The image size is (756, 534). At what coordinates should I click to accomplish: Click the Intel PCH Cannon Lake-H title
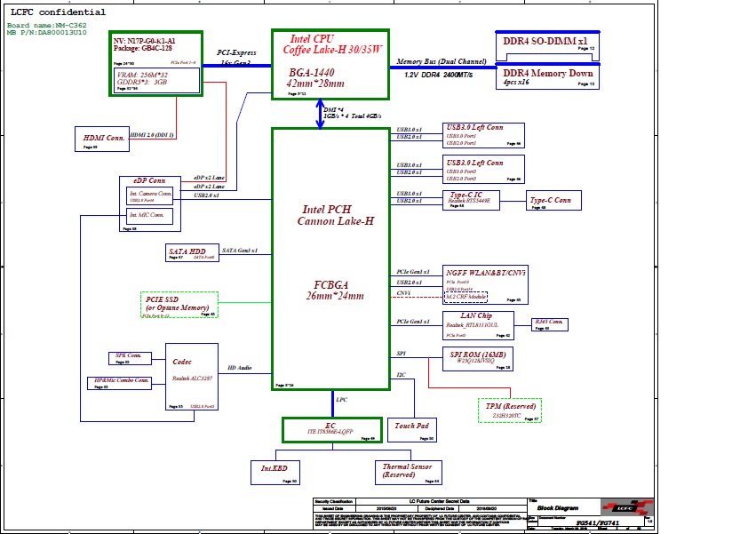point(335,215)
